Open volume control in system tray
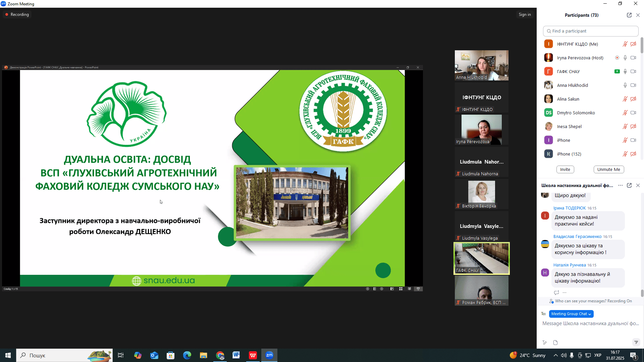 pos(564,355)
